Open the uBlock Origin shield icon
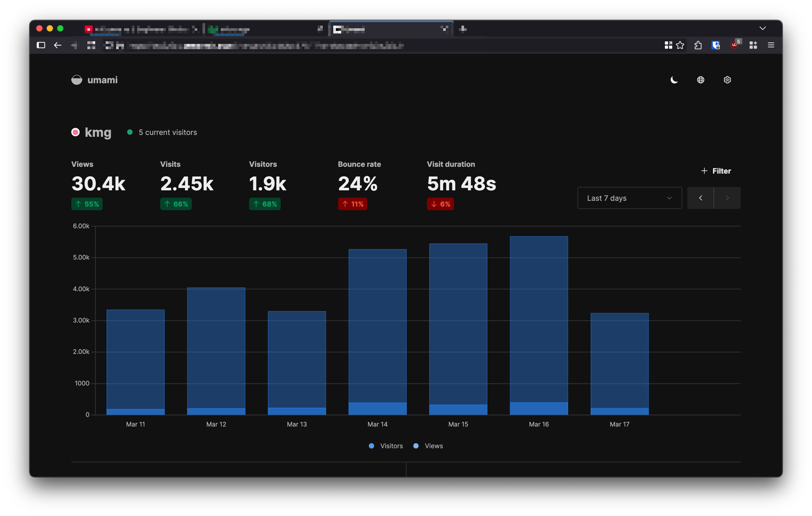Viewport: 812px width, 516px height. click(x=735, y=45)
